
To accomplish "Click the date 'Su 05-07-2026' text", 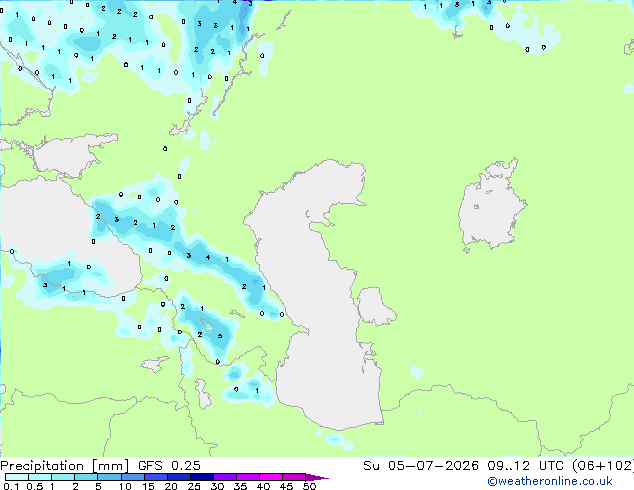I will pos(421,466).
